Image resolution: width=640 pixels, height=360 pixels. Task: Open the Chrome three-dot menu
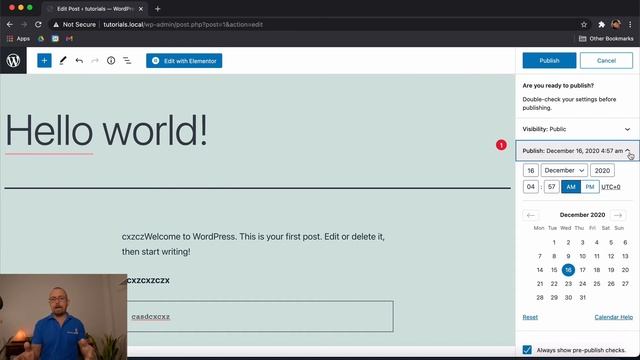pyautogui.click(x=631, y=24)
